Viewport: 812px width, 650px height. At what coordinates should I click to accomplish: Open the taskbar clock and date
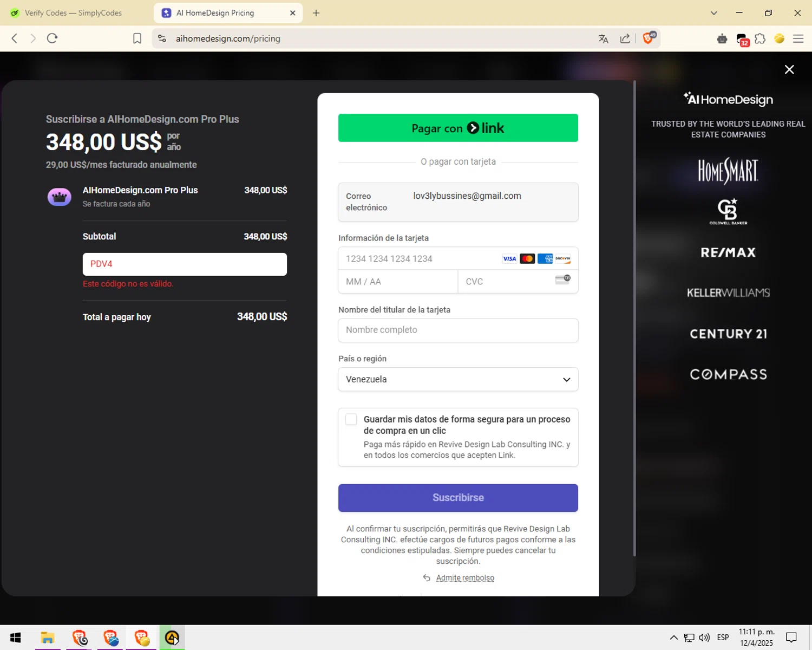pos(757,638)
